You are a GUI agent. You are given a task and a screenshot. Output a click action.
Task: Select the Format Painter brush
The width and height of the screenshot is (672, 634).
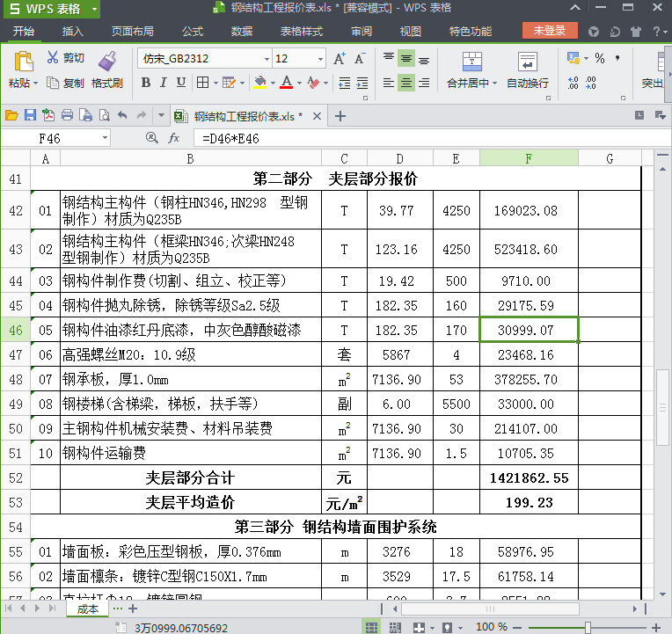point(107,62)
